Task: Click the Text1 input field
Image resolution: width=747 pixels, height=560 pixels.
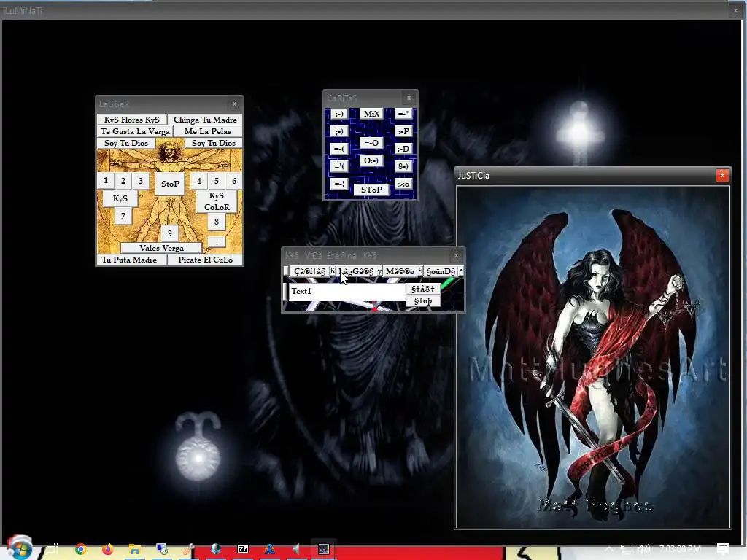Action: 347,292
